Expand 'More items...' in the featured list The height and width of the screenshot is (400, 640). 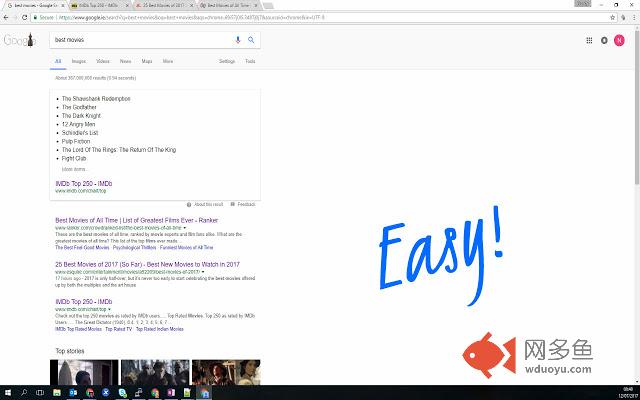coord(74,169)
